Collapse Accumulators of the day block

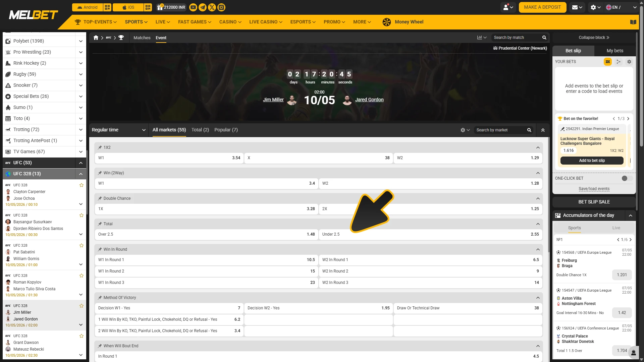pyautogui.click(x=631, y=216)
